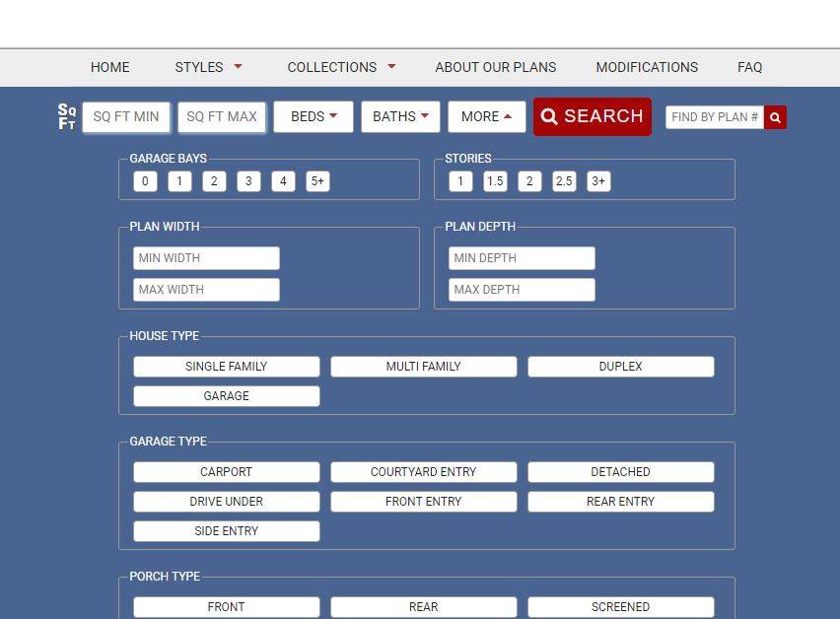Open the MODIFICATIONS page
Image resolution: width=840 pixels, height=619 pixels.
tap(647, 67)
